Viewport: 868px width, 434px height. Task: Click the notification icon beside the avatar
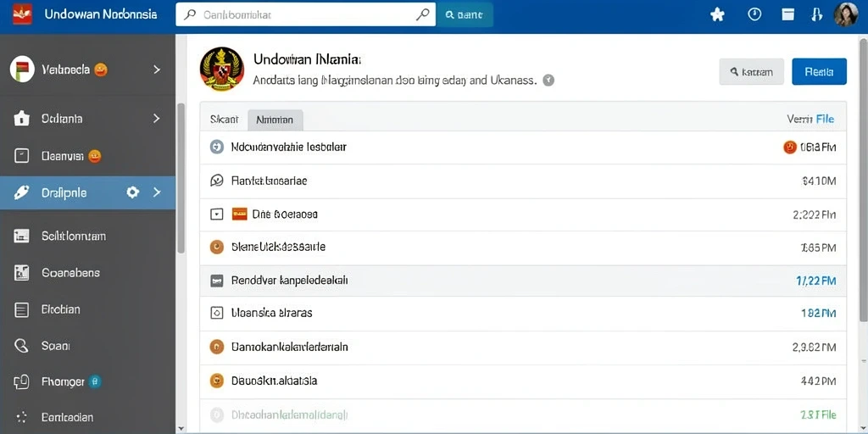click(816, 14)
